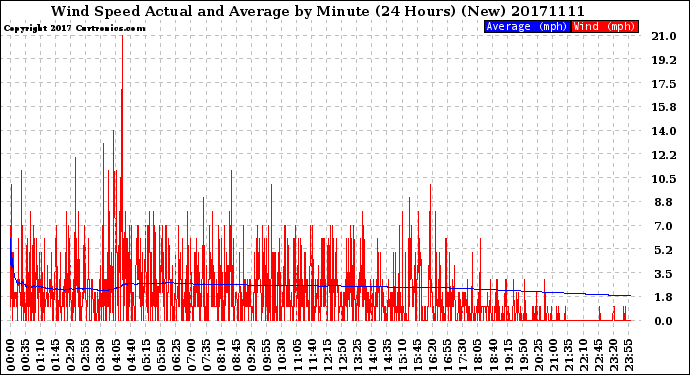The height and width of the screenshot is (375, 690).
Task: Click the 16:55 time axis label
Action: tap(448, 355)
